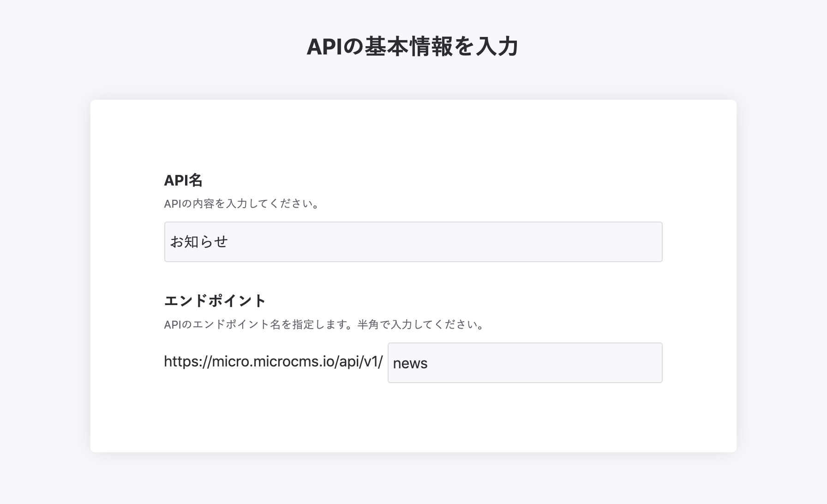Click the v1 segment of the URL prefix
Screen dimensions: 827x504
pos(371,362)
